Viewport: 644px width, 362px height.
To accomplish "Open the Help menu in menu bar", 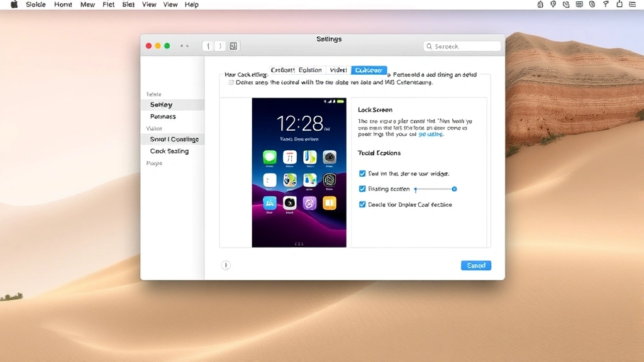I will click(x=192, y=4).
